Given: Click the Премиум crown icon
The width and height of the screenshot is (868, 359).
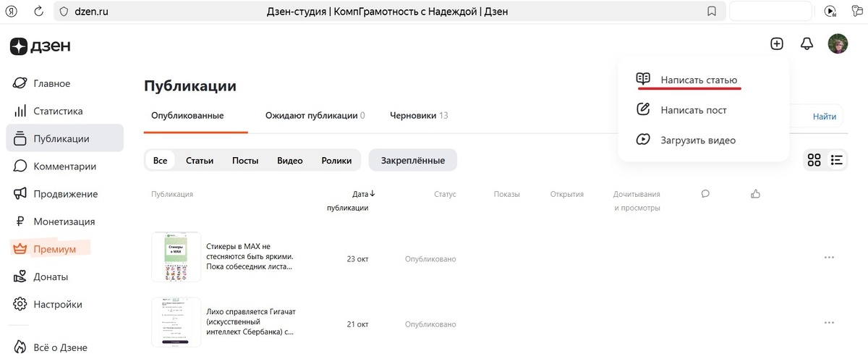Looking at the screenshot, I should 20,249.
